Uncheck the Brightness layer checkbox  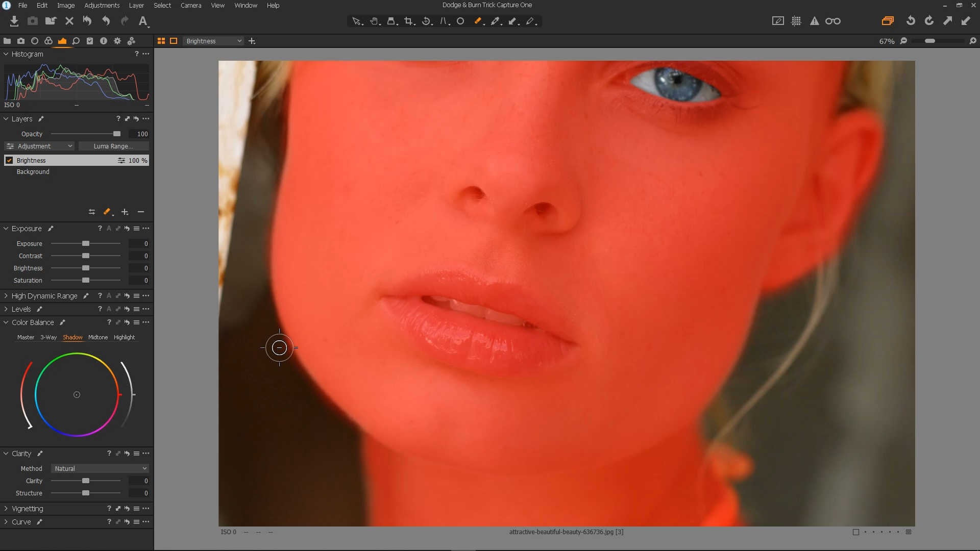click(9, 160)
